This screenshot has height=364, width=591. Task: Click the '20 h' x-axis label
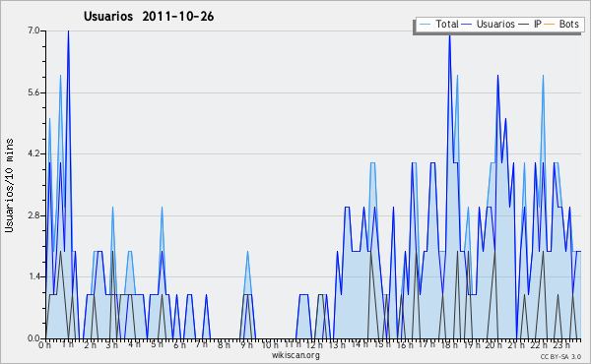(493, 344)
